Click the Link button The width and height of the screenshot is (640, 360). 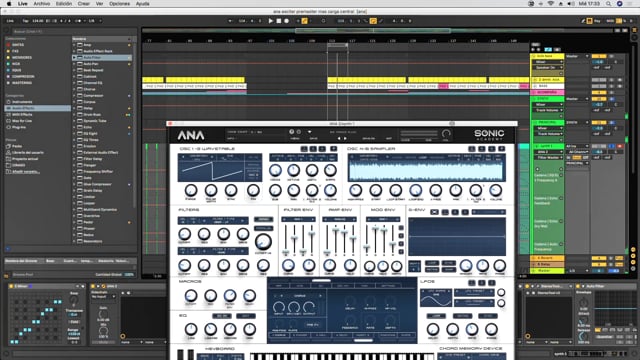click(10, 21)
